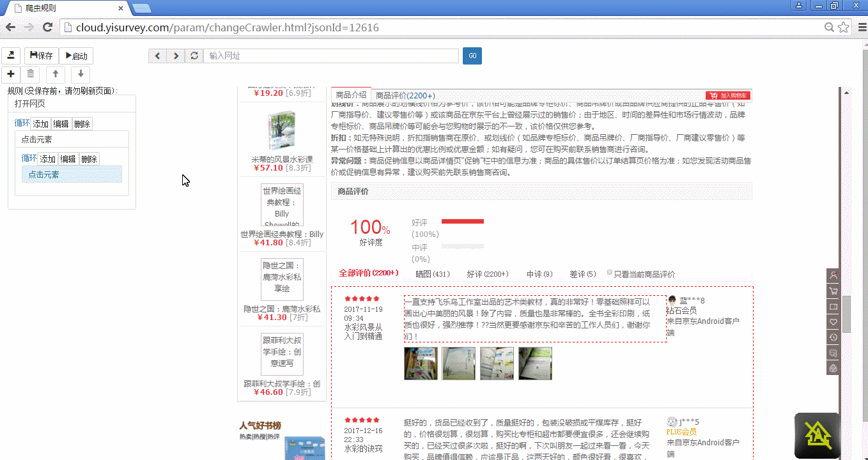Open 米蒂的风景水彩课 book cover

point(282,130)
